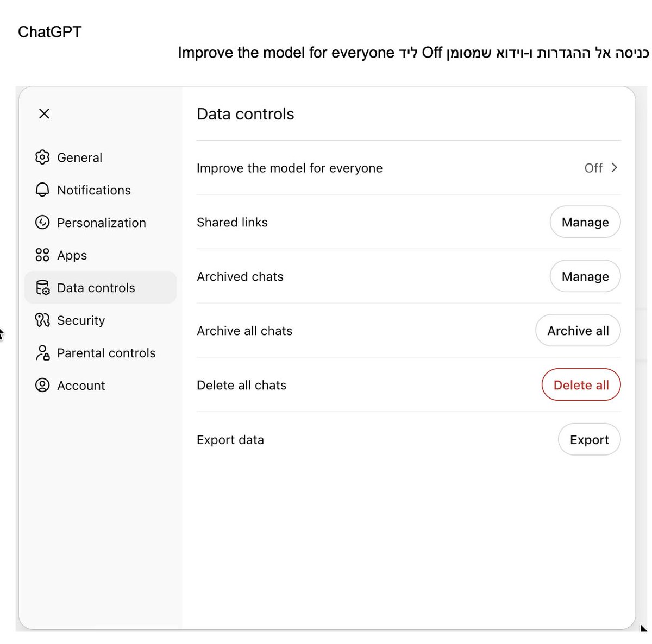Open the Off setting for model improvement

pos(593,168)
